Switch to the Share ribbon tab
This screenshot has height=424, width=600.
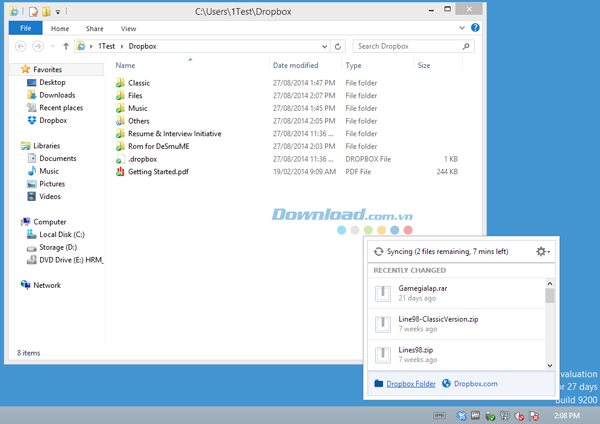94,29
